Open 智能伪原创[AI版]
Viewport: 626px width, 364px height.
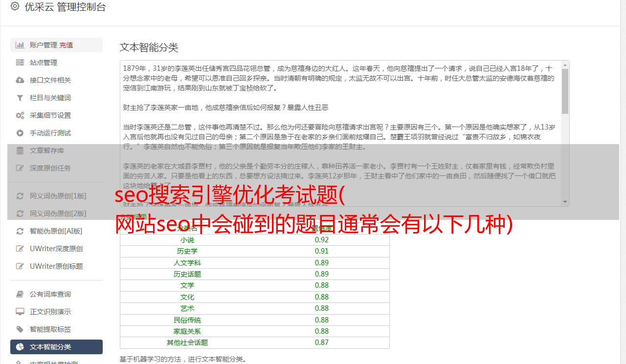56,231
